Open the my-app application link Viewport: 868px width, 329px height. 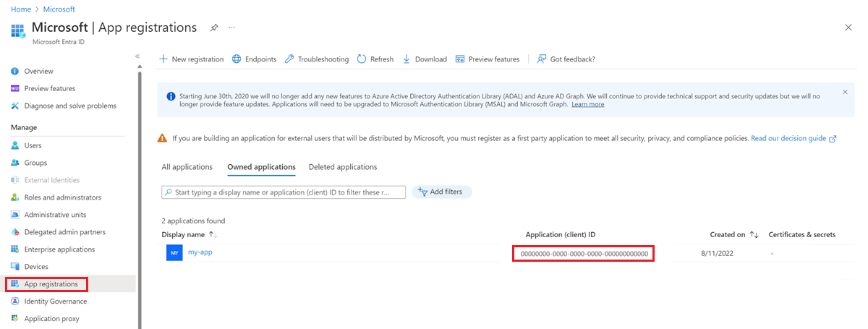pyautogui.click(x=200, y=252)
